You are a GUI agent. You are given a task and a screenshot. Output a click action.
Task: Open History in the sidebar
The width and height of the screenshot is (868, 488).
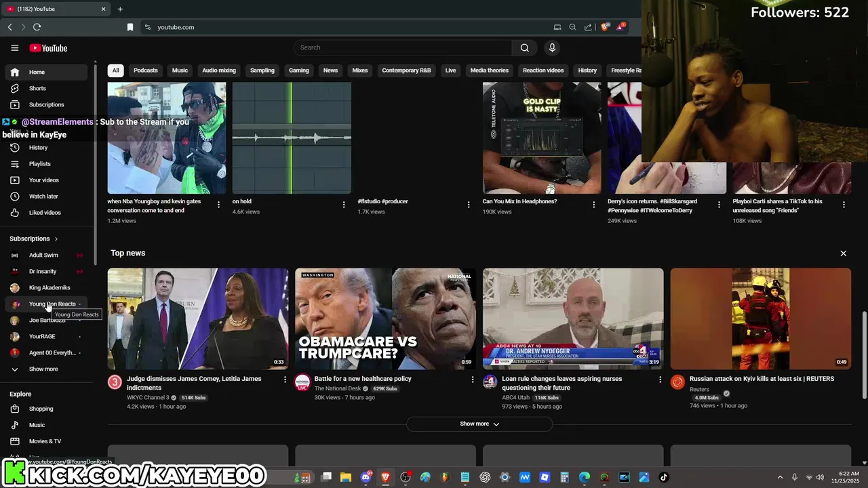pos(46,147)
